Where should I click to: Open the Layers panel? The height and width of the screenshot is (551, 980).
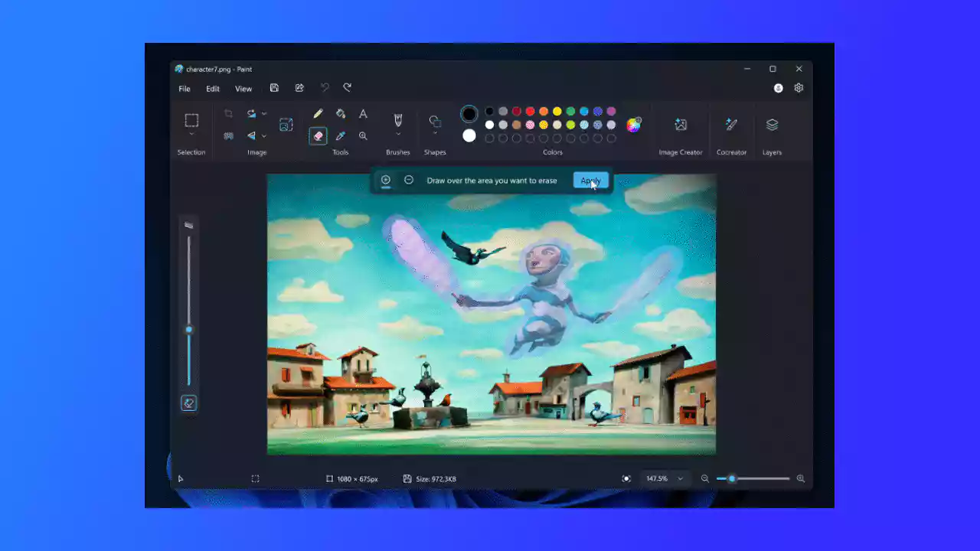click(x=772, y=125)
